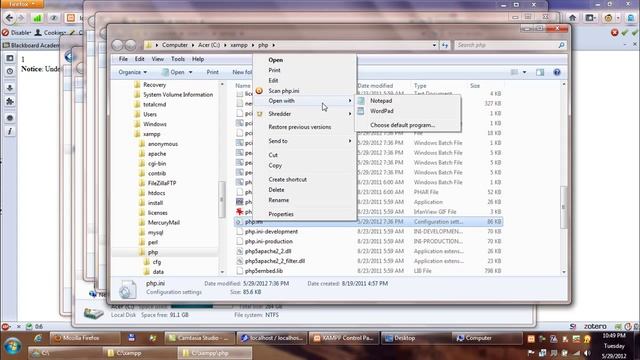Click Restore previous versions entry
The image size is (640, 360).
pyautogui.click(x=300, y=127)
